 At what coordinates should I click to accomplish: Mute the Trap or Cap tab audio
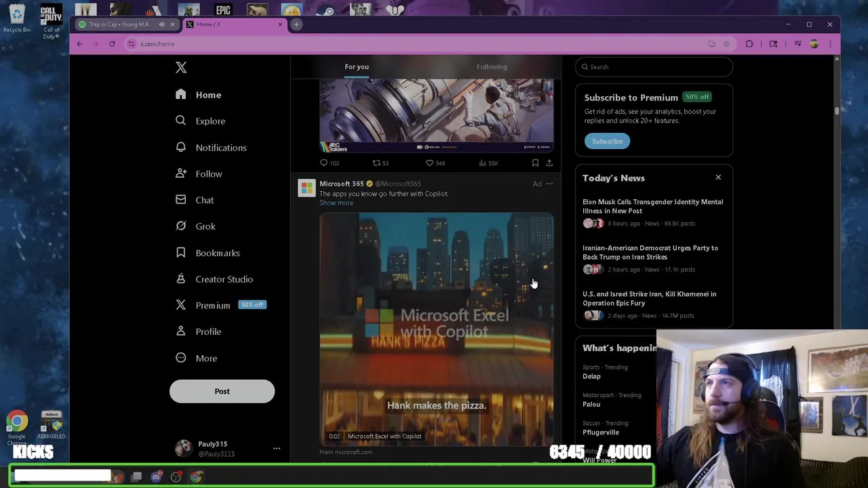point(161,24)
